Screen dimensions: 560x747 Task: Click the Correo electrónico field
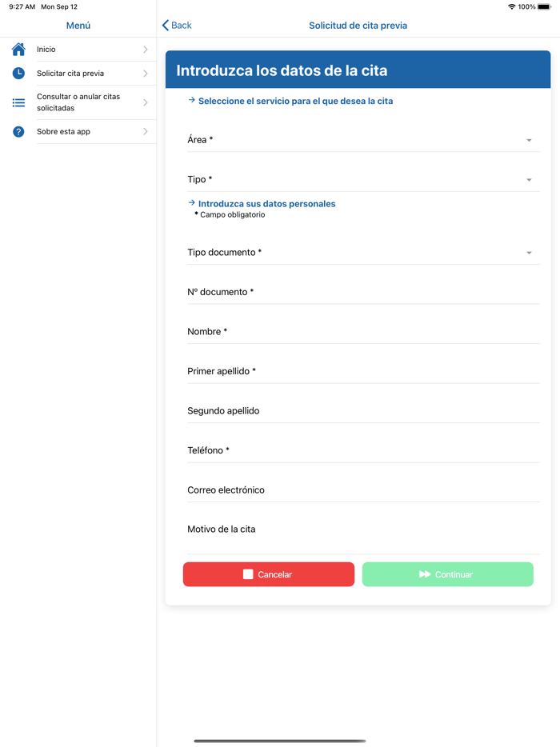(x=362, y=490)
